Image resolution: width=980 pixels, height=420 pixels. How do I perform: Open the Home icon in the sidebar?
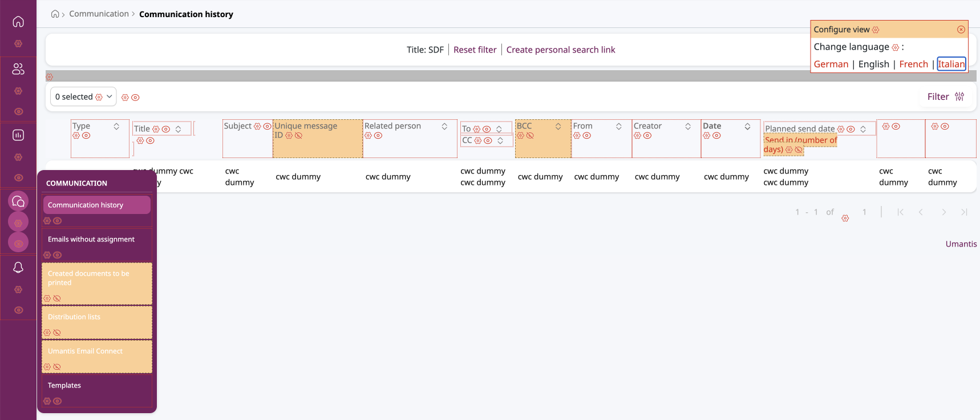[18, 22]
